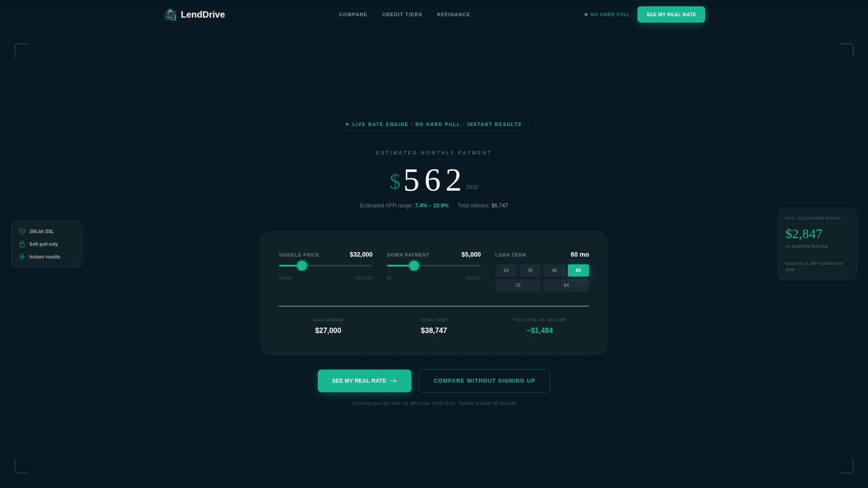Click the main See My Real Rate button with arrow
The image size is (868, 488).
click(364, 381)
